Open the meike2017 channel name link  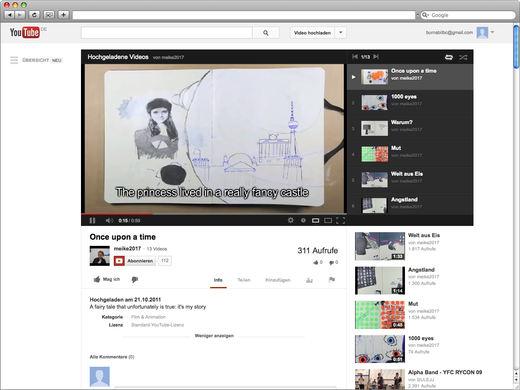tap(127, 249)
